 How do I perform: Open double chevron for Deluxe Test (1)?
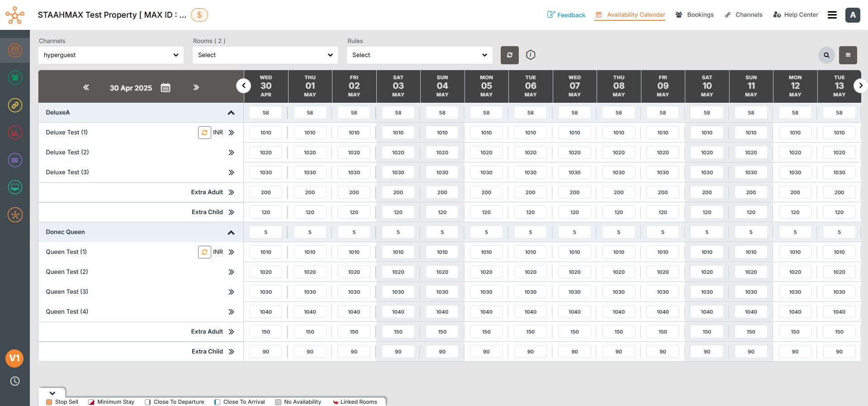[x=231, y=133]
